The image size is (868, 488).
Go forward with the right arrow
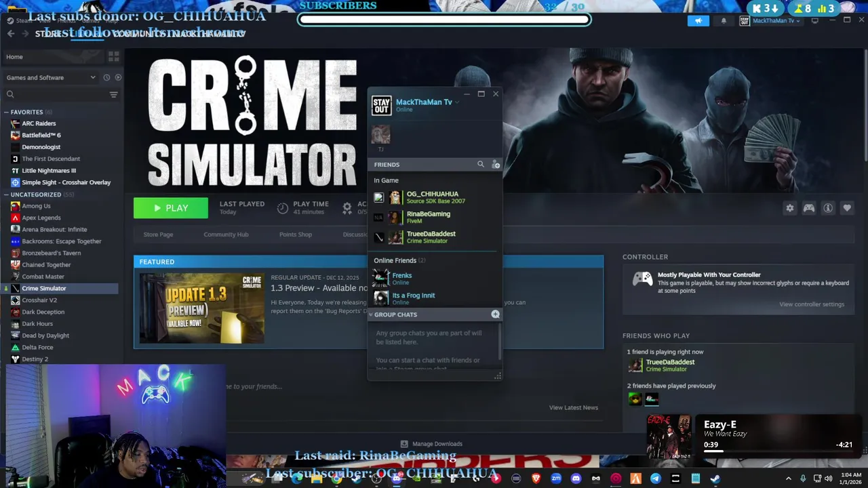point(25,33)
